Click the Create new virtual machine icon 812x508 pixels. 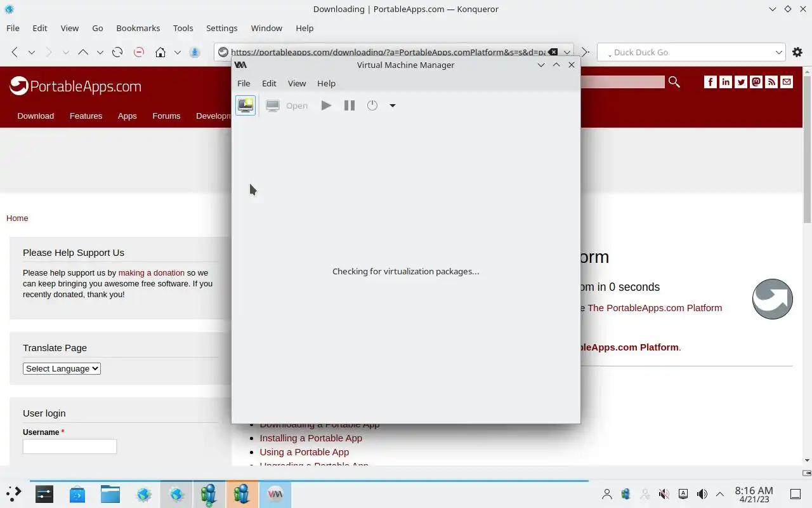click(246, 105)
